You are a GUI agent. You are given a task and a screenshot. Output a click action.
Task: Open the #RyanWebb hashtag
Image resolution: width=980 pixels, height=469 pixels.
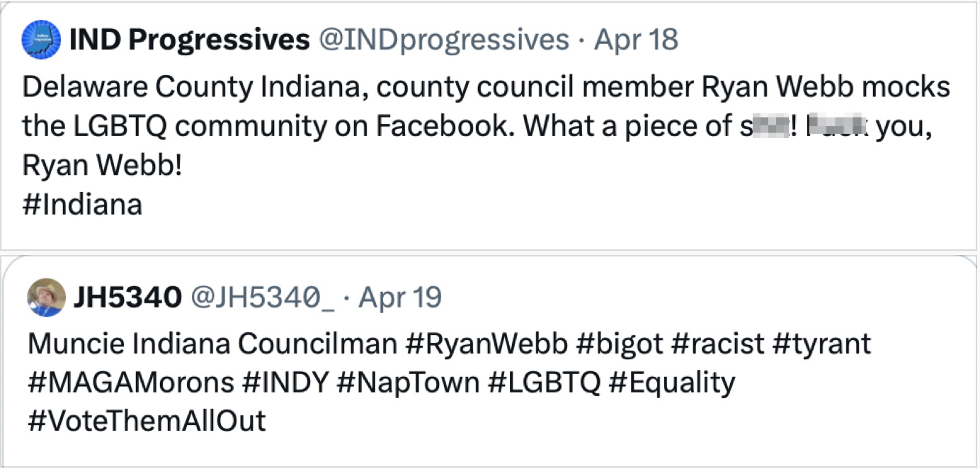tap(486, 344)
